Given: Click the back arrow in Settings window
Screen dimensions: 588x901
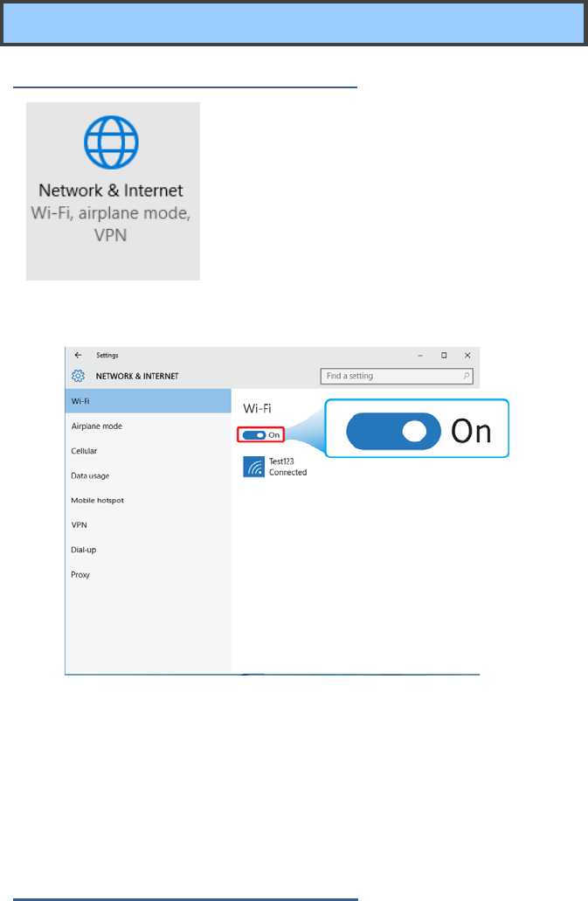Looking at the screenshot, I should [78, 355].
